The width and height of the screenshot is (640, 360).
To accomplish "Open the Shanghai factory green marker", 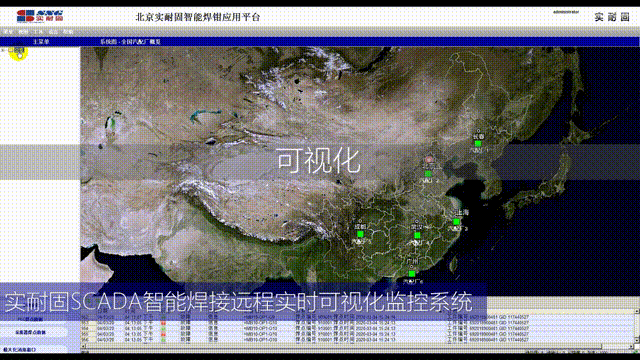I will click(456, 222).
